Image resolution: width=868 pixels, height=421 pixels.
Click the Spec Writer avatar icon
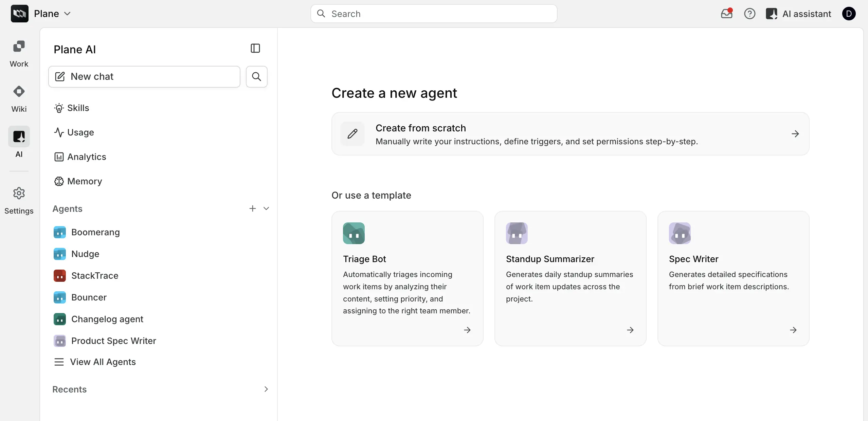click(680, 233)
